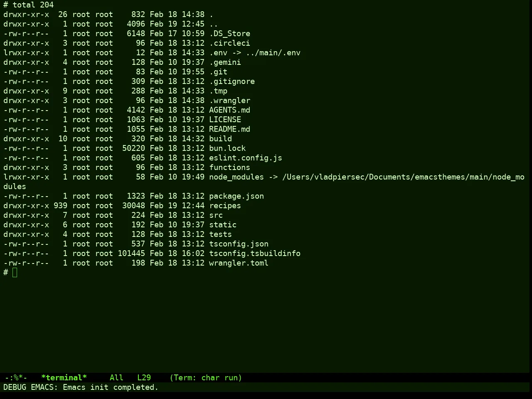Click the .env symlink entry
The width and height of the screenshot is (532, 399).
255,52
